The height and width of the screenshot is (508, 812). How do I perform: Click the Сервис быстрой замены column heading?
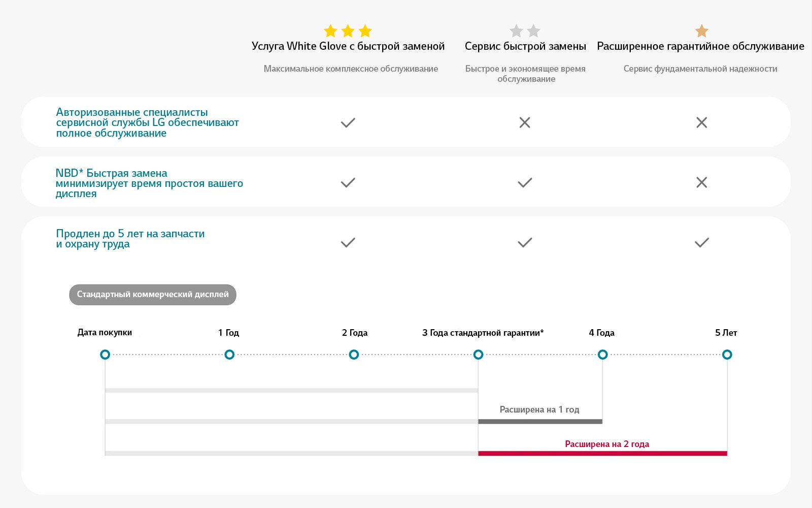click(525, 46)
